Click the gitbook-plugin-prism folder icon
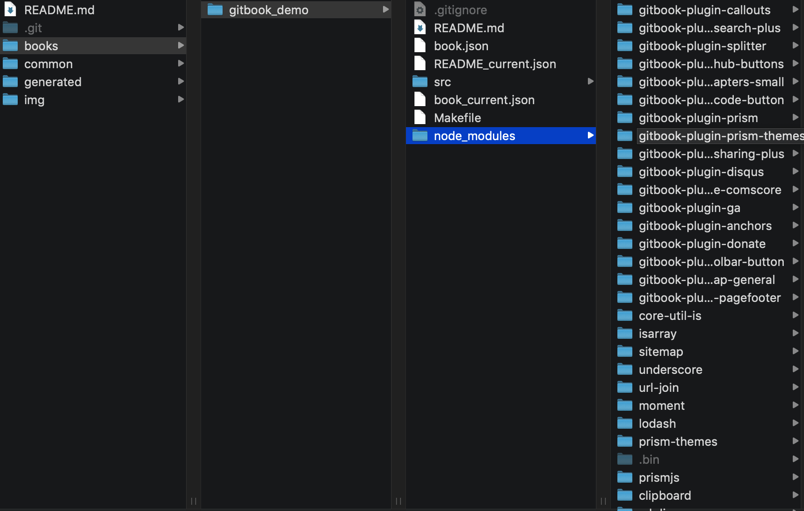804x511 pixels. (x=625, y=117)
